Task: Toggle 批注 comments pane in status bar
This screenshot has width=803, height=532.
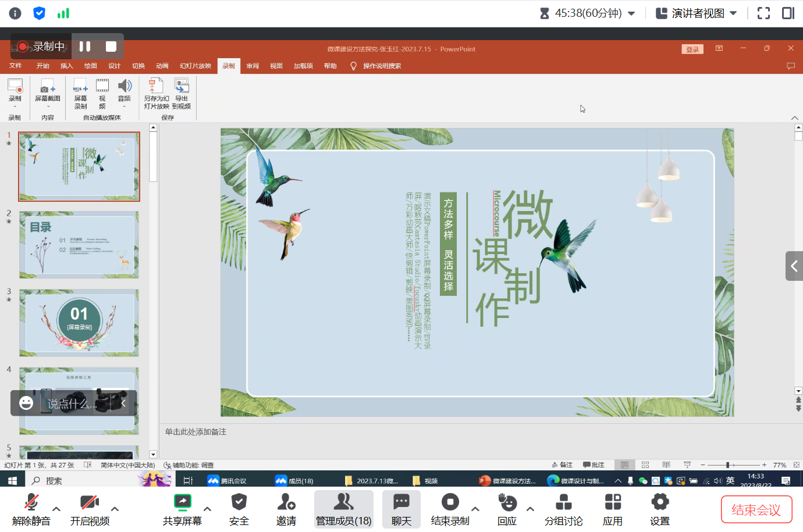Action: [x=594, y=465]
